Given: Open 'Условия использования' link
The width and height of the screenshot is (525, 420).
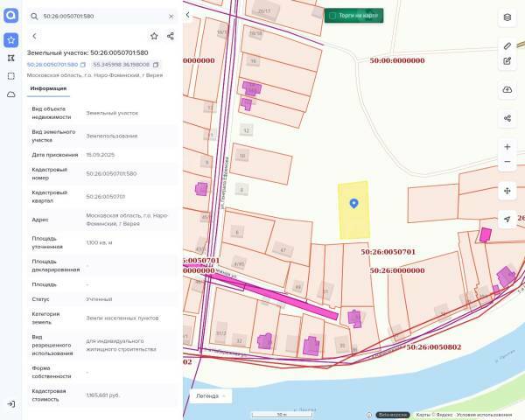Looking at the screenshot, I should click(486, 415).
